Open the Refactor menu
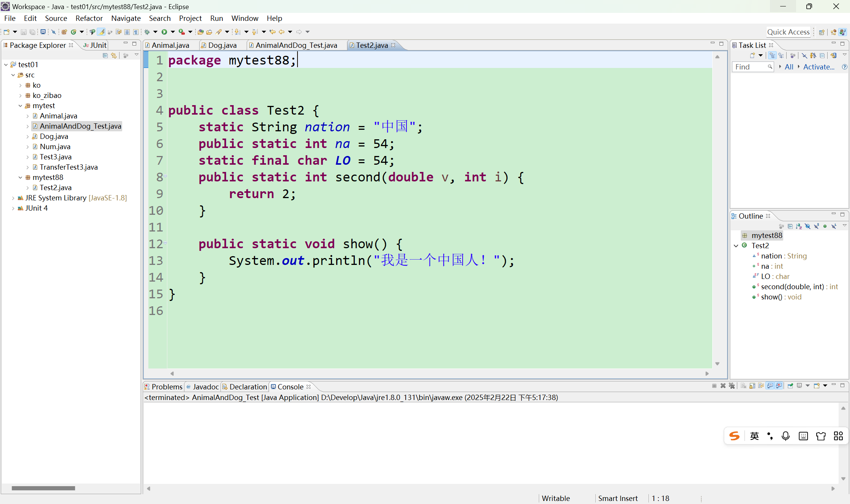The height and width of the screenshot is (504, 850). 89,18
